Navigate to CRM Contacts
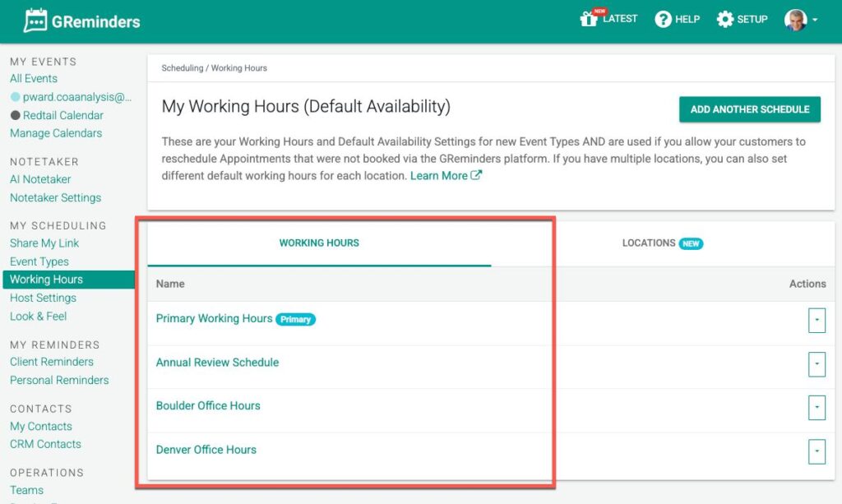 (x=45, y=444)
